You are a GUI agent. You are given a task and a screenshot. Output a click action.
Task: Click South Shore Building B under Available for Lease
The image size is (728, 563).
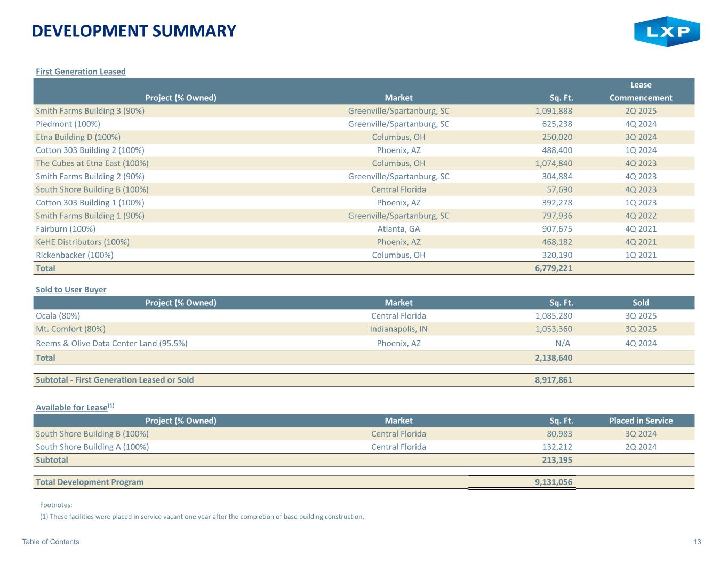(92, 434)
